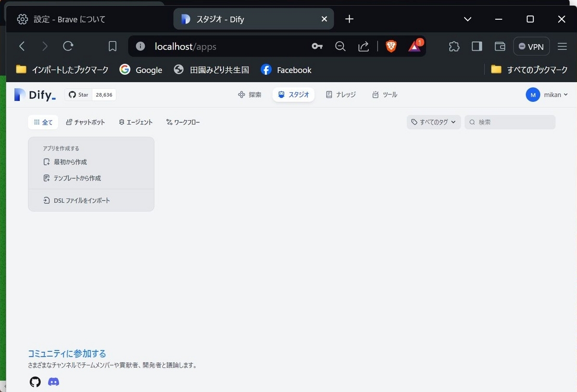Screen dimensions: 577x392
Task: Open the extensions puzzle icon
Action: (454, 46)
